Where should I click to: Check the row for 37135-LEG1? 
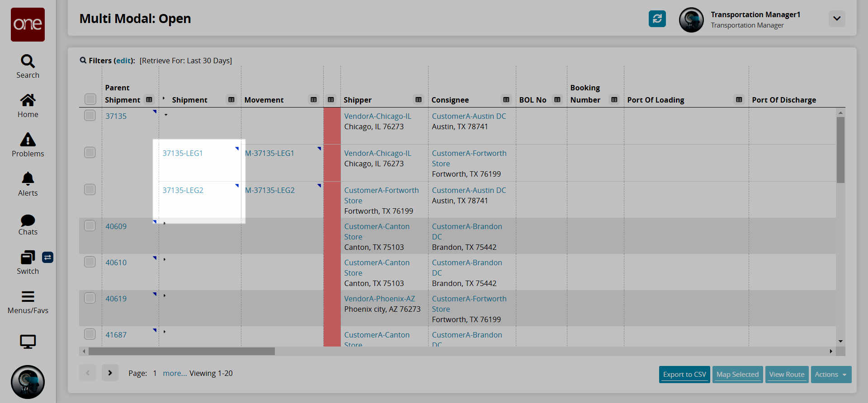[x=90, y=153]
